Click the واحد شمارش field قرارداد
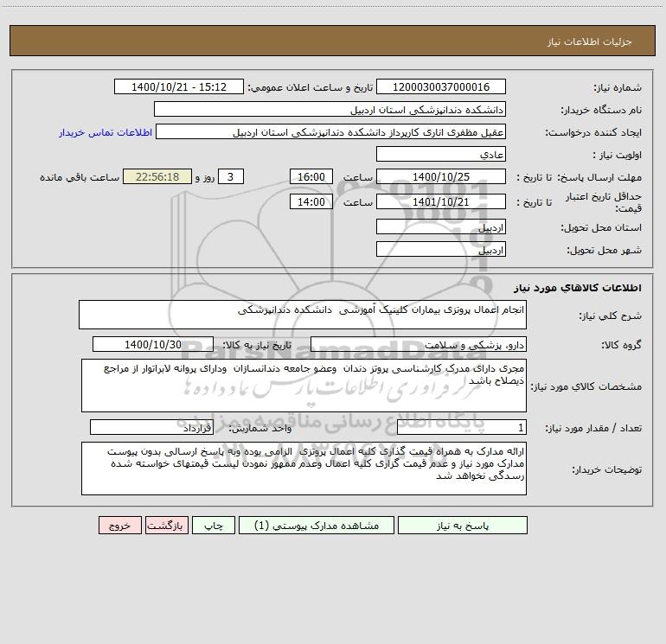 (x=151, y=427)
